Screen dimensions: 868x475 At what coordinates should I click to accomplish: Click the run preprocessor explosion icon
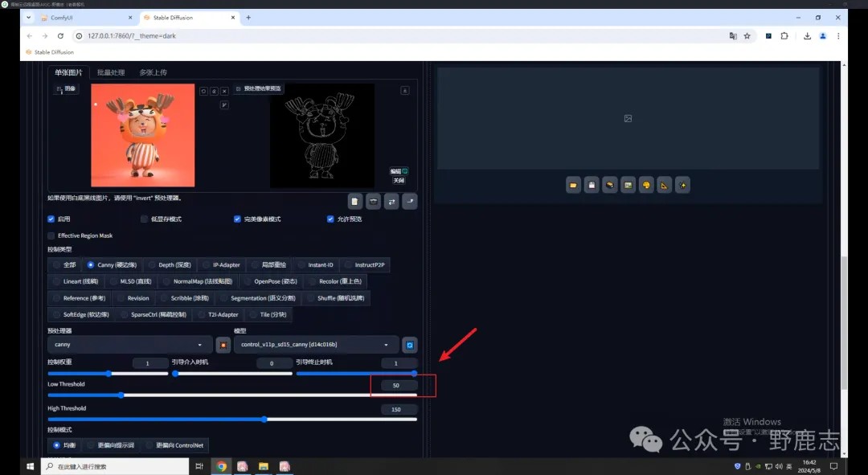click(x=223, y=345)
